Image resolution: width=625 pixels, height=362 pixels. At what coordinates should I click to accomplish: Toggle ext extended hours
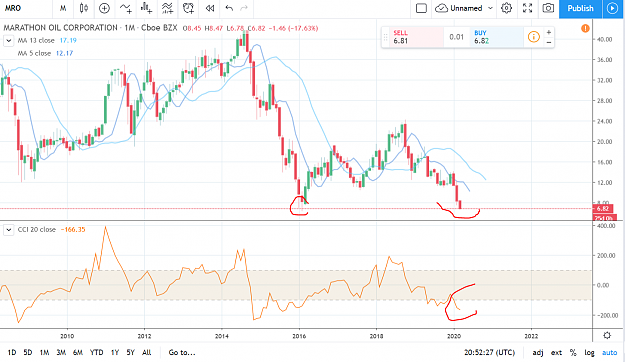point(556,352)
